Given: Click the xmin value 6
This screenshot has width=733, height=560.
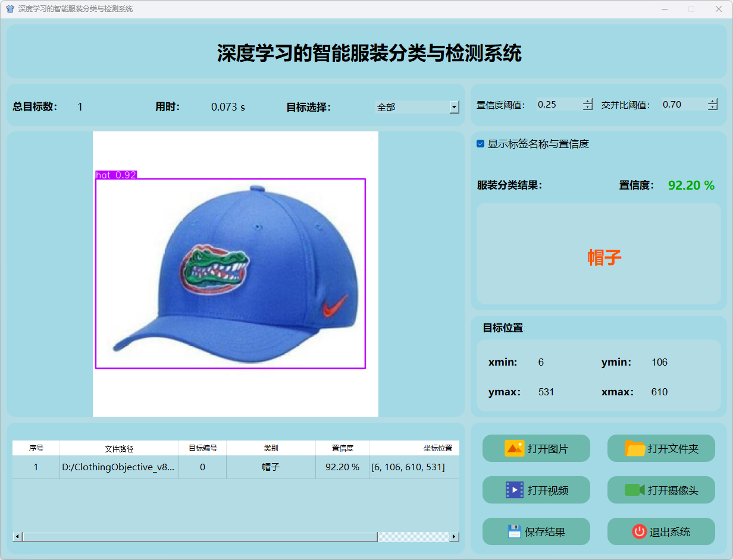Looking at the screenshot, I should (x=541, y=362).
